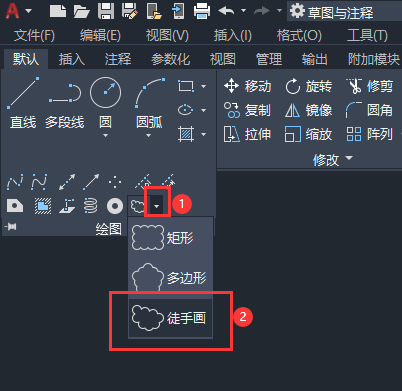Select the spline fit tool
Screen dimensions: 402x391
pos(15,182)
